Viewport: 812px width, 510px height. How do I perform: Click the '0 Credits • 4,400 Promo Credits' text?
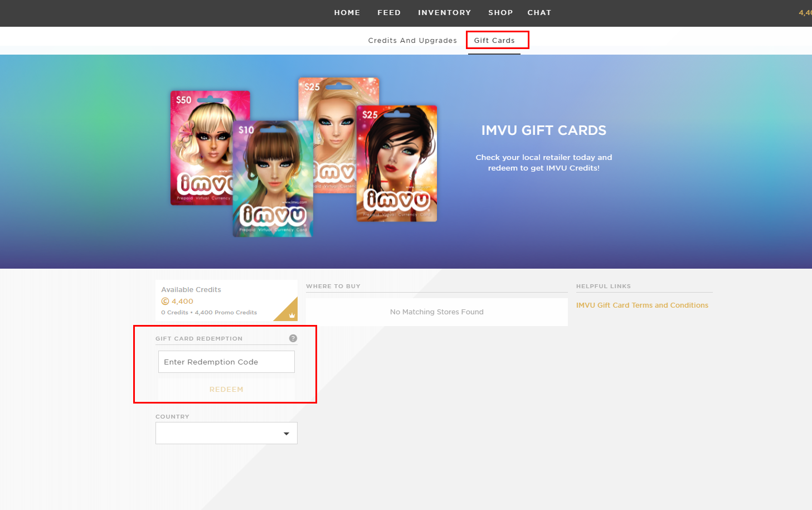[x=209, y=313]
